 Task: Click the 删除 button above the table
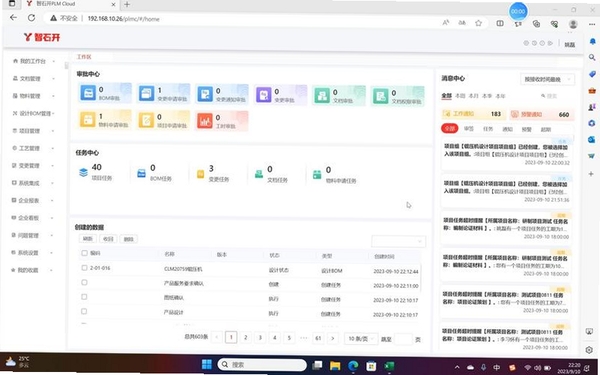(129, 239)
